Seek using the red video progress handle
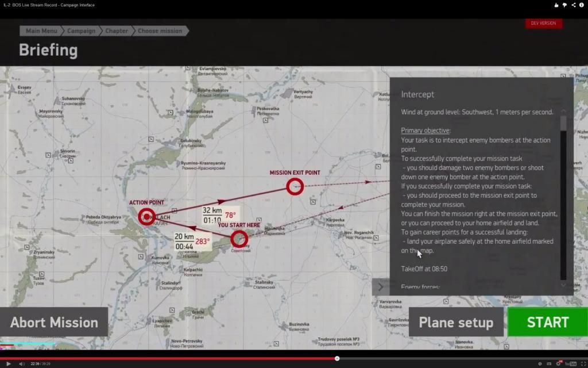This screenshot has height=368, width=588. click(337, 358)
